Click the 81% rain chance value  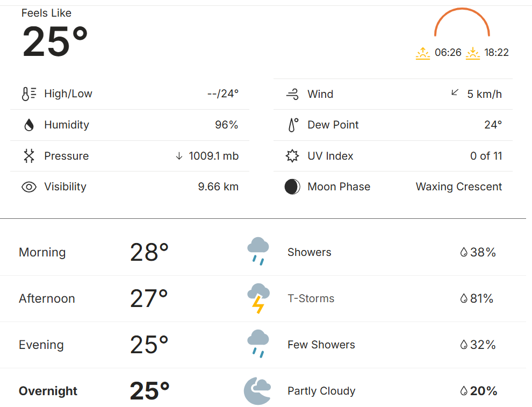click(x=481, y=298)
